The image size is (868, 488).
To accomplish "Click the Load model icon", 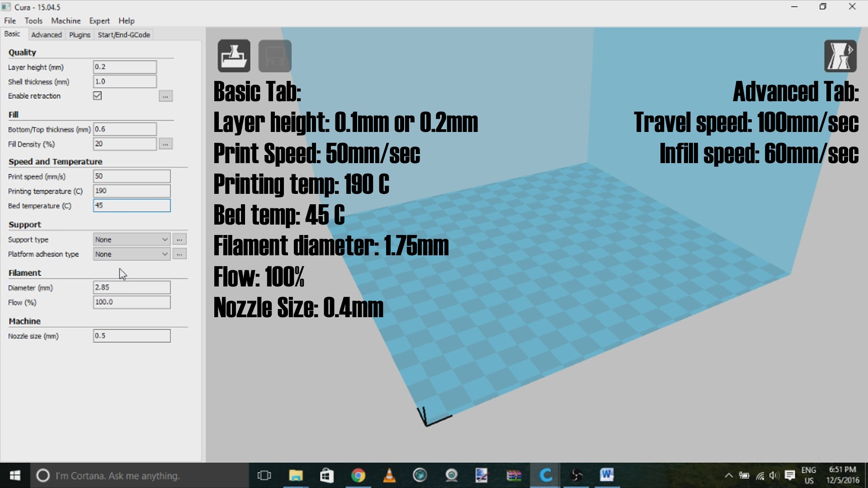I will 234,56.
